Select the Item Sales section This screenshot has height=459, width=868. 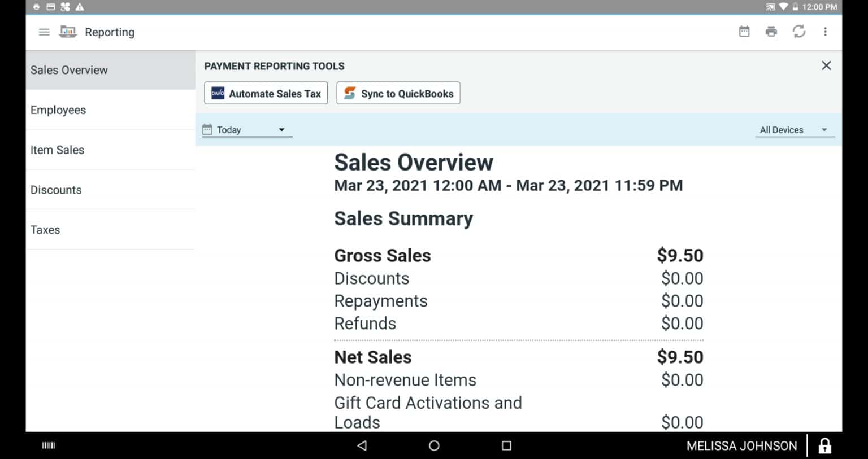(x=57, y=150)
